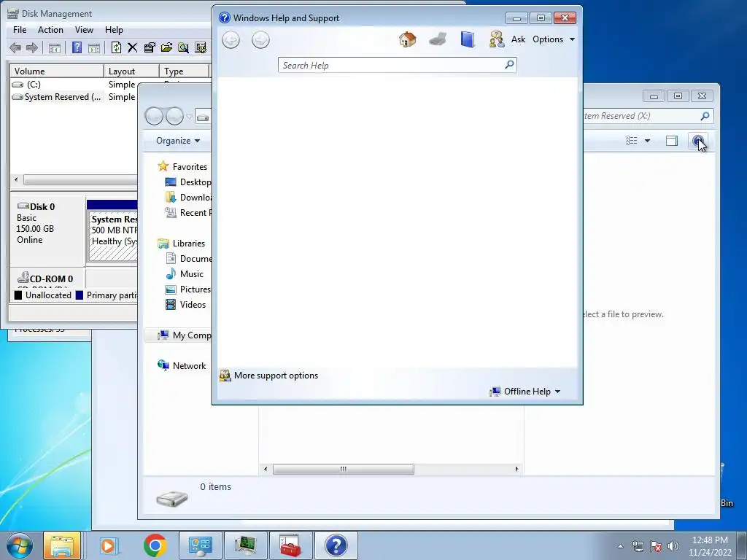Click Delete X icon in Disk Management toolbar
Viewport: 747px width, 560px height.
click(133, 47)
